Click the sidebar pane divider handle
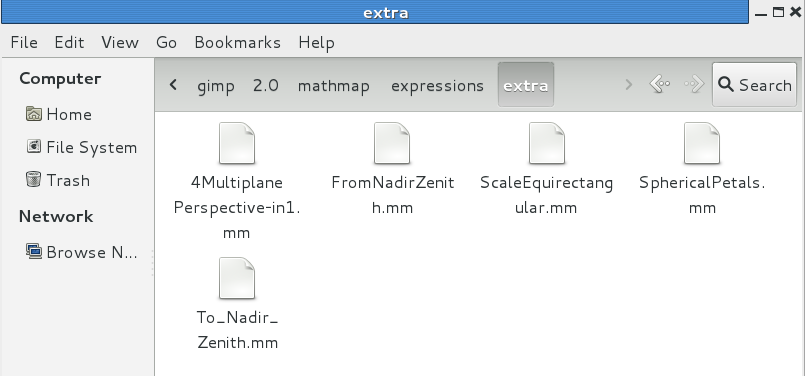805x376 pixels. click(153, 263)
